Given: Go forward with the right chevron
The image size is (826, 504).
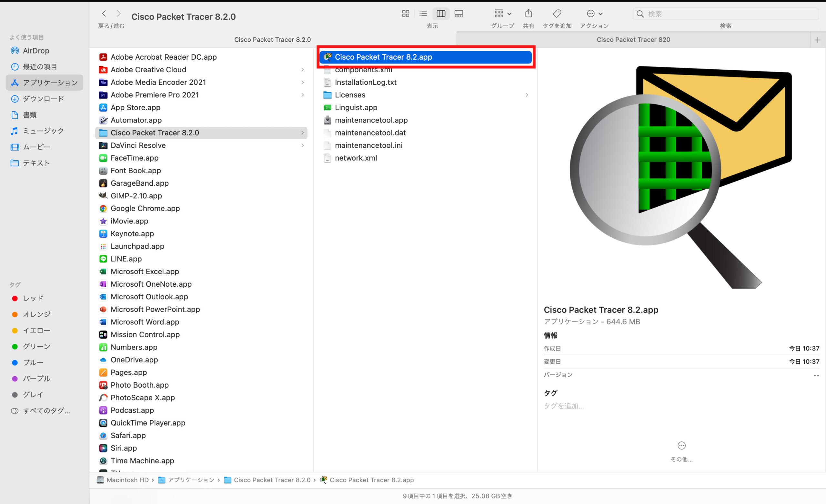Looking at the screenshot, I should coord(118,14).
